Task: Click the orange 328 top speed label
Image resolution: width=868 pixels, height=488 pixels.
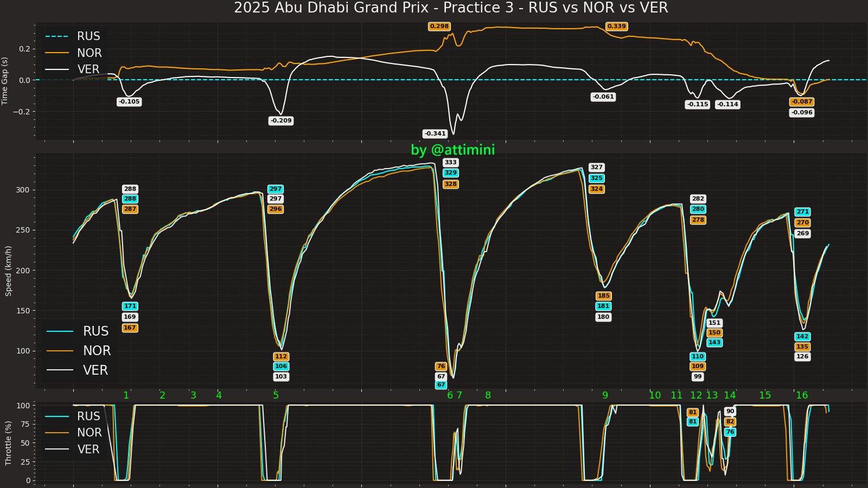Action: [450, 184]
